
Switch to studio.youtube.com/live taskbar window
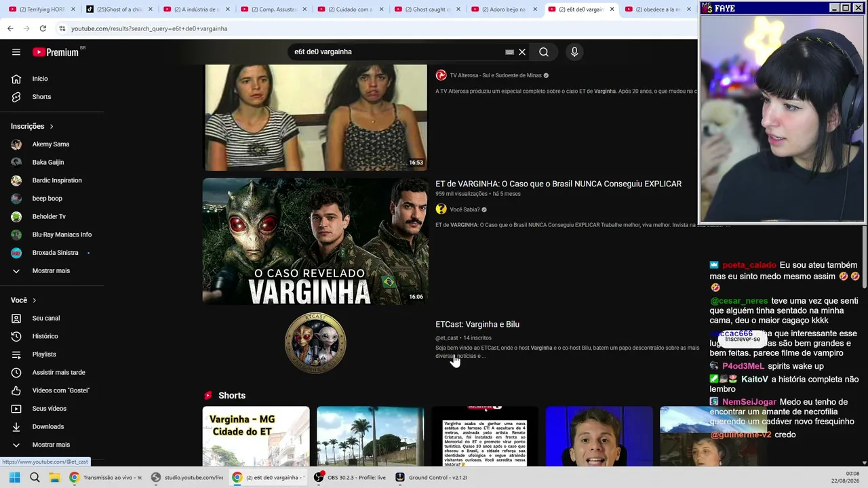[x=186, y=477]
